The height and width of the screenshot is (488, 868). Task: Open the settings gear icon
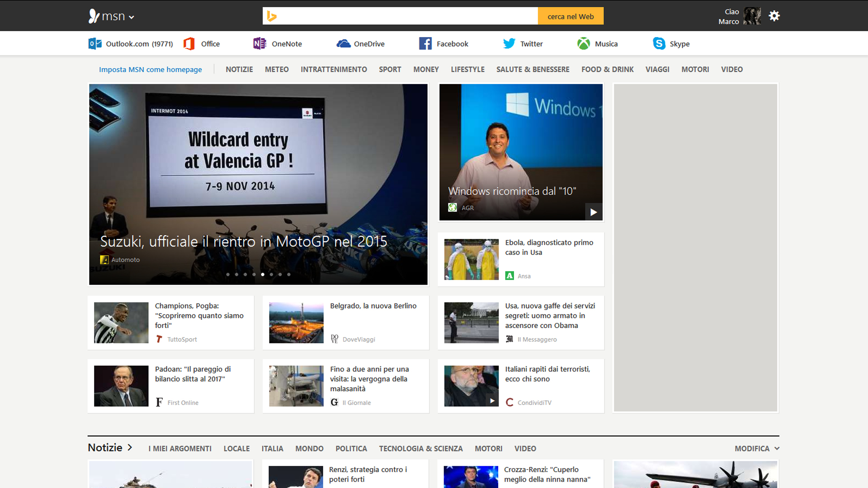tap(774, 16)
